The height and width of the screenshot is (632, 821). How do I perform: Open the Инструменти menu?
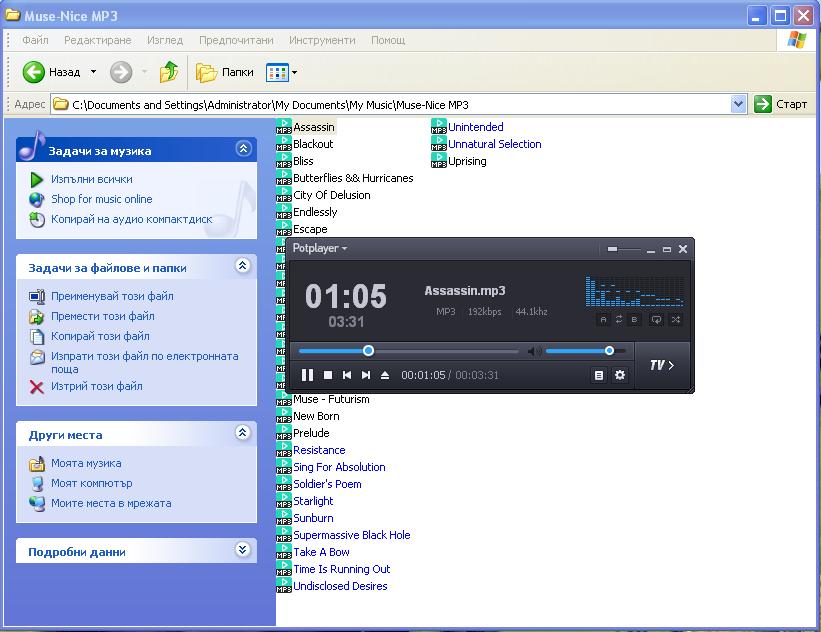coord(322,40)
